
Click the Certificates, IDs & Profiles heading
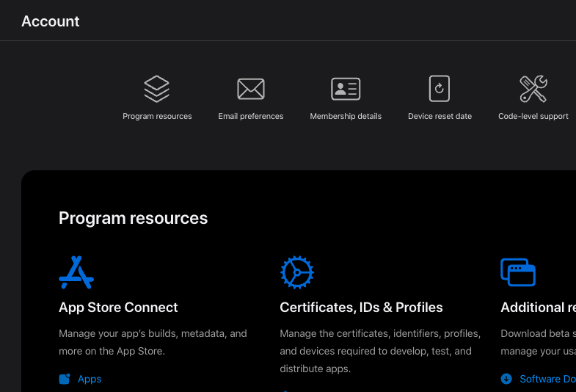pyautogui.click(x=361, y=307)
